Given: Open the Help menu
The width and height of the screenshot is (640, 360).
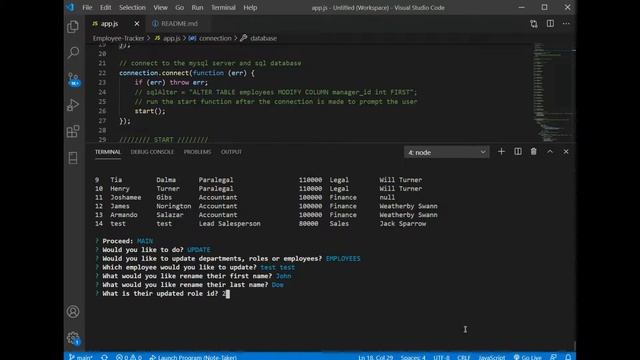Looking at the screenshot, I should click(x=250, y=7).
